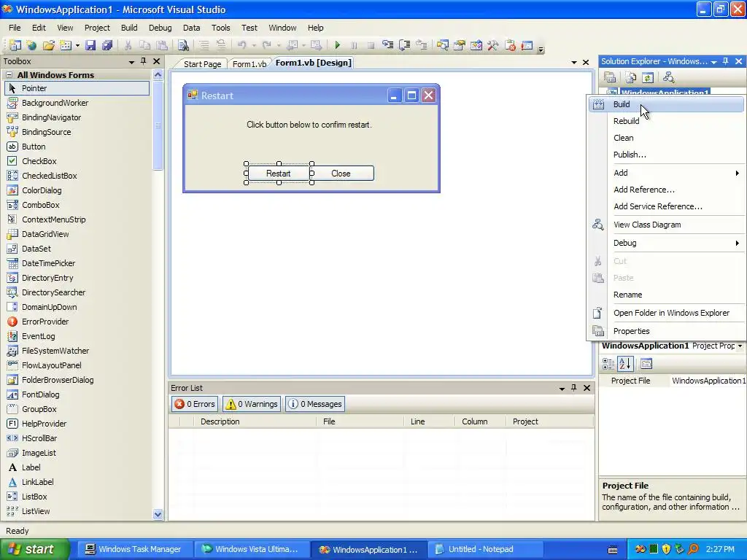The height and width of the screenshot is (560, 747).
Task: Open the Object Browser toolbar icon
Action: pyautogui.click(x=476, y=45)
